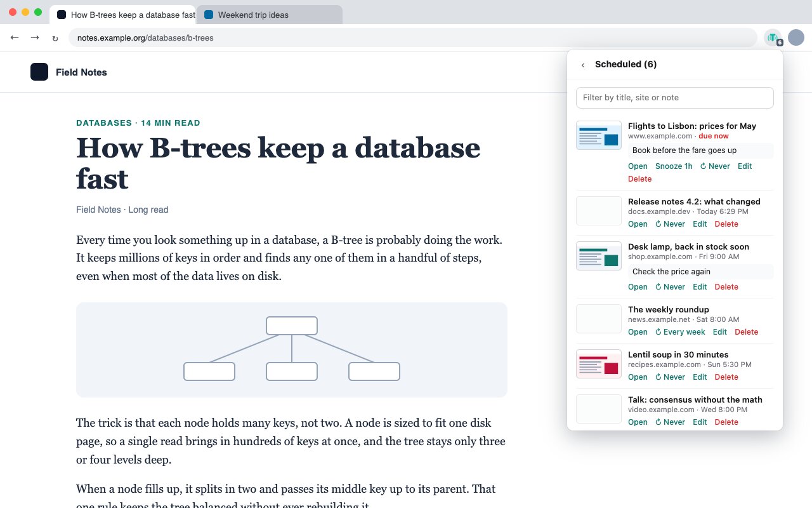Reload the page with refresh icon
This screenshot has height=508, width=812.
pyautogui.click(x=55, y=38)
